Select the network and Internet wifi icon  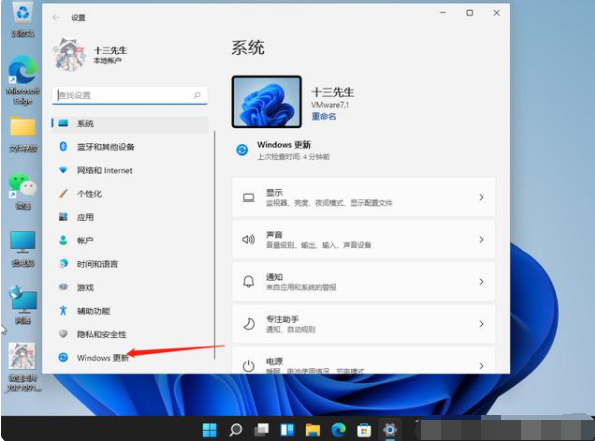tap(63, 170)
